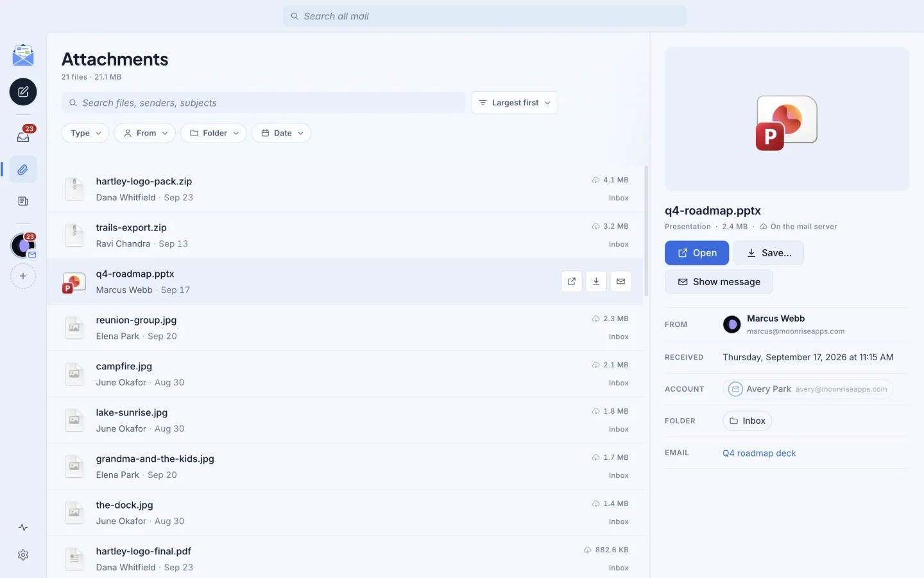924x578 pixels.
Task: Click the hartley-logo-pack.zip file icon
Action: 74,189
